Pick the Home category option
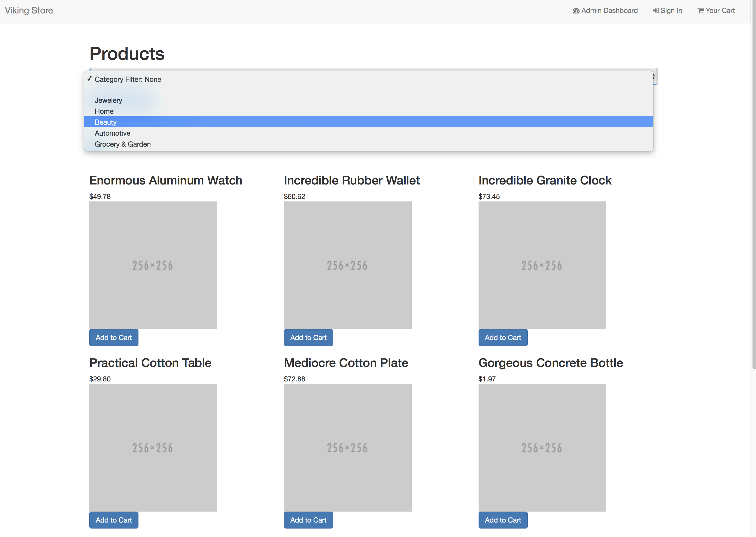This screenshot has width=756, height=537. click(x=104, y=111)
